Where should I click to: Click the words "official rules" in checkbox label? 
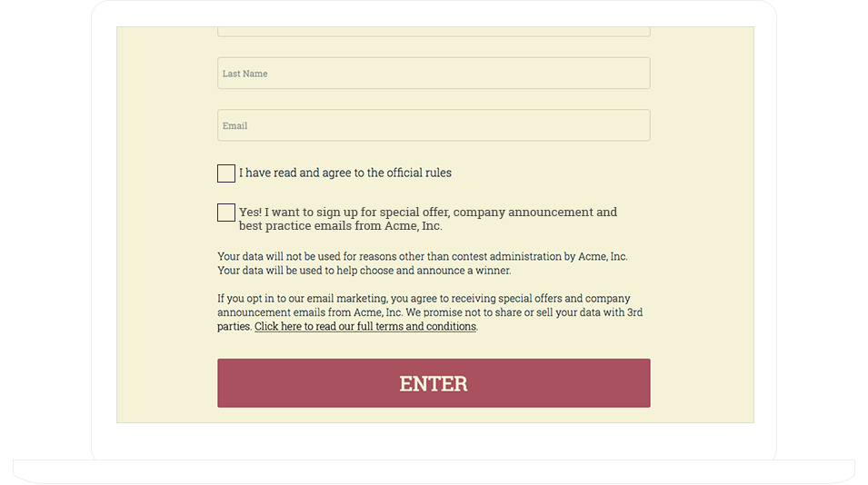tap(418, 173)
